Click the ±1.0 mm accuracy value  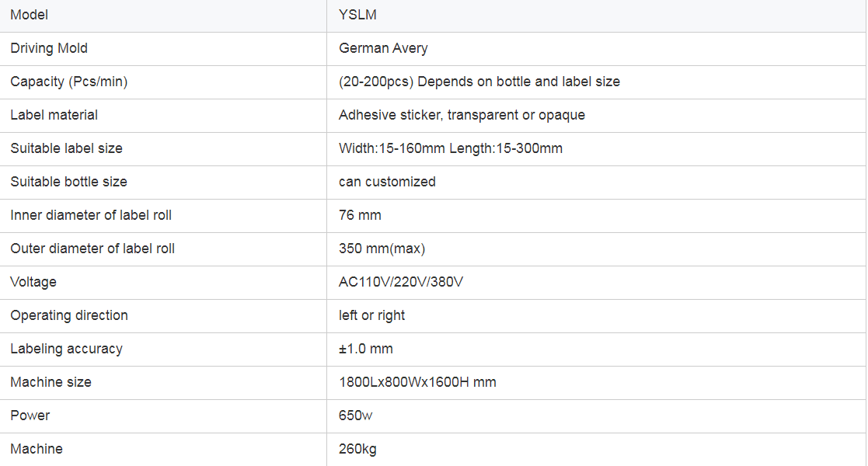366,349
